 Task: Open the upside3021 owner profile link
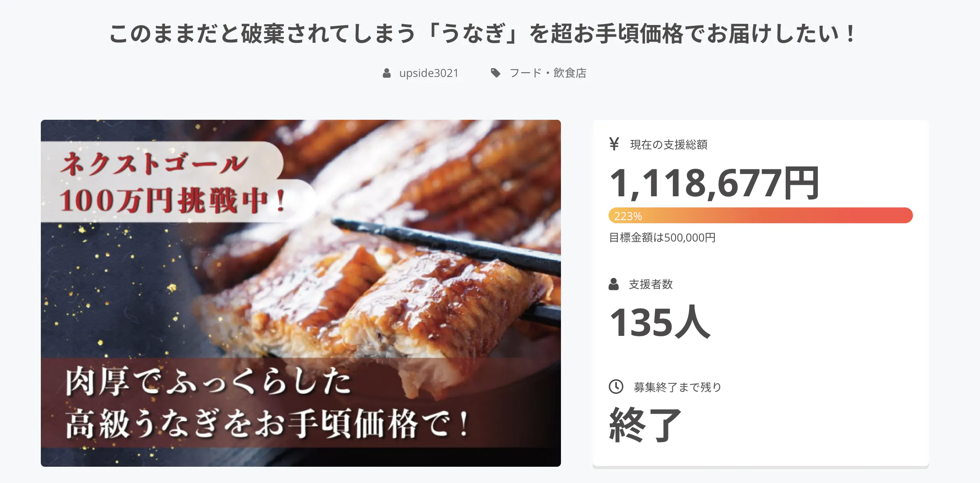[429, 73]
